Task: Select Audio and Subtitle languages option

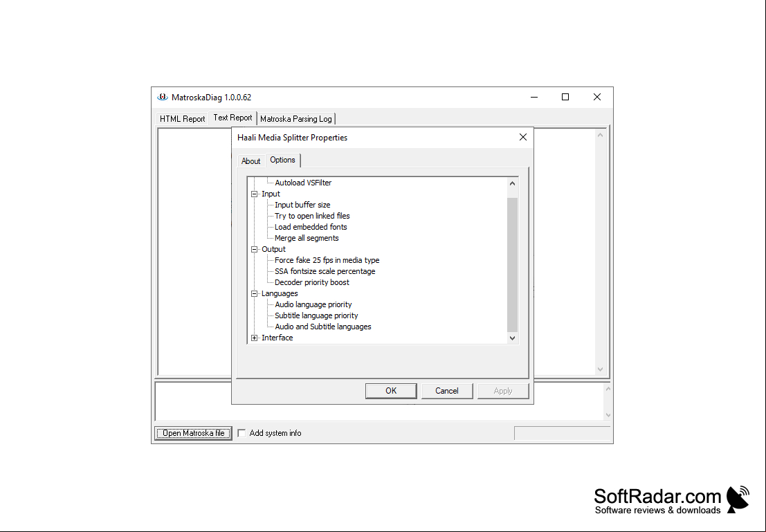Action: (x=323, y=327)
